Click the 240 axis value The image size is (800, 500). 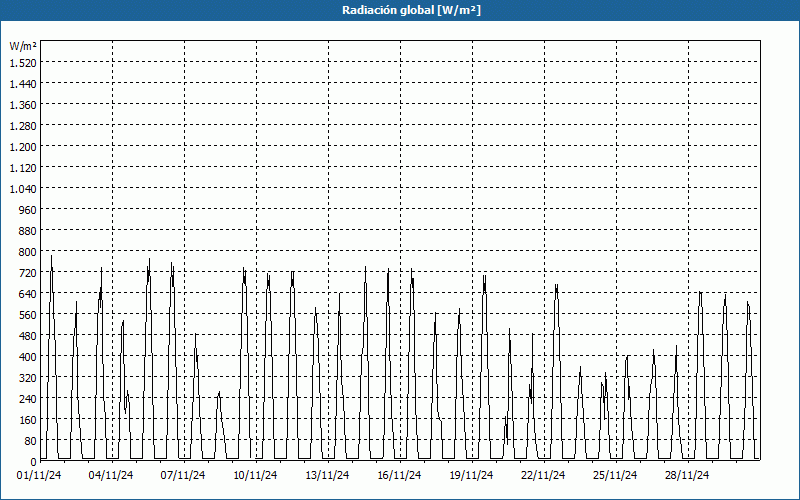pos(28,399)
